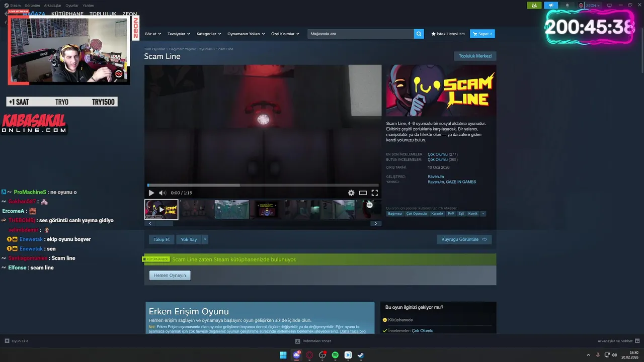Open the Topluluk Merkezi button
644x362 pixels.
click(475, 56)
